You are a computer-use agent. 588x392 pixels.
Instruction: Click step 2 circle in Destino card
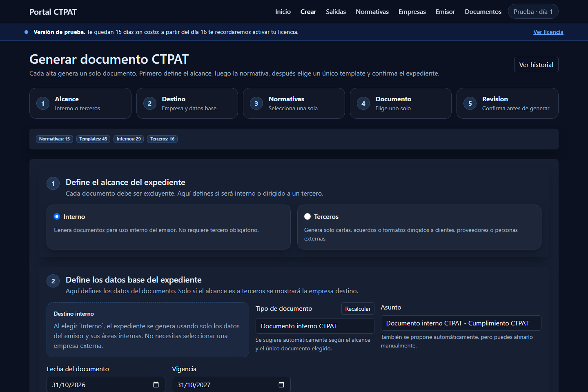(150, 103)
